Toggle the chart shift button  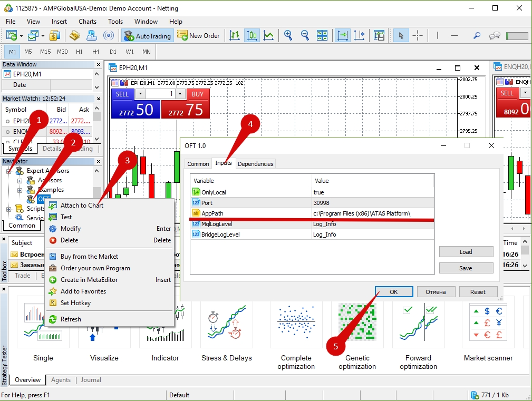pyautogui.click(x=360, y=35)
